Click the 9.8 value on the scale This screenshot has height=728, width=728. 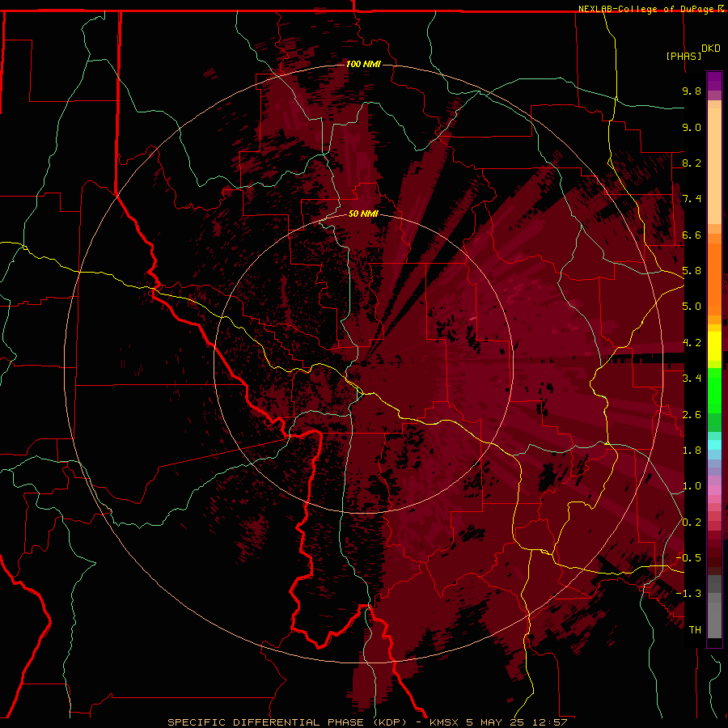click(x=692, y=91)
